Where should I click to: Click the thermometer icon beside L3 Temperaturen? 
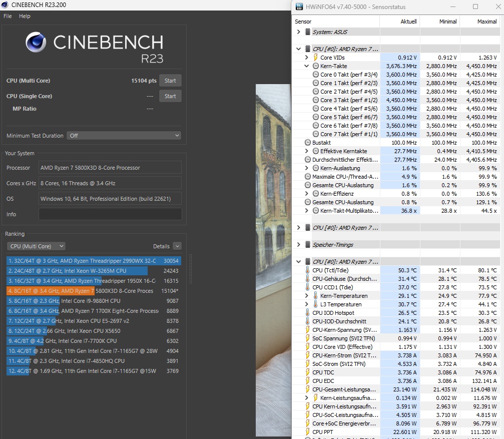pos(316,304)
